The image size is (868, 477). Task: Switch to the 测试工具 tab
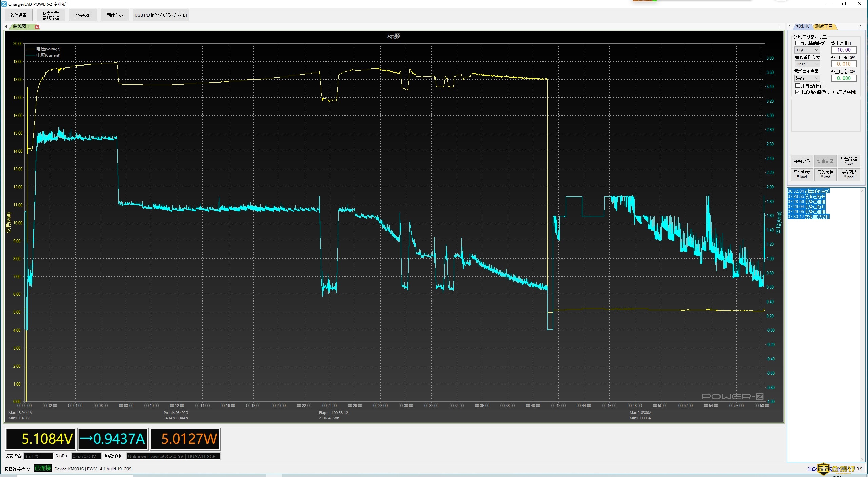824,26
